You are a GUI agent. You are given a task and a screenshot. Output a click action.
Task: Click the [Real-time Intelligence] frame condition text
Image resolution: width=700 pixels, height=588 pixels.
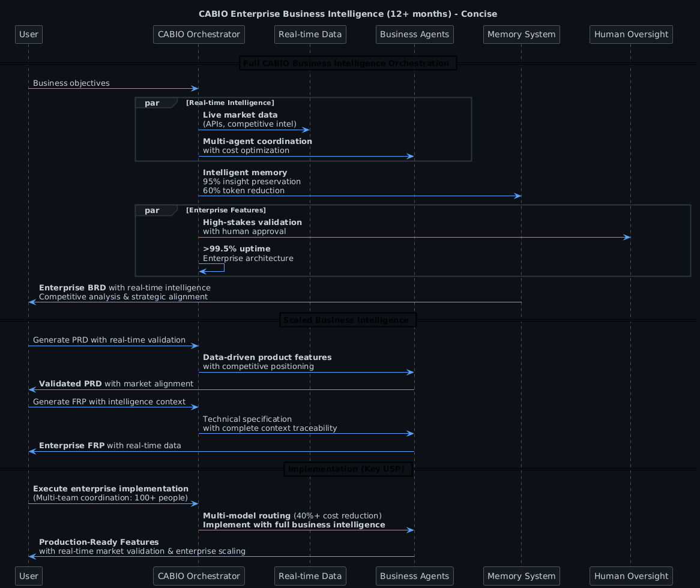[230, 103]
